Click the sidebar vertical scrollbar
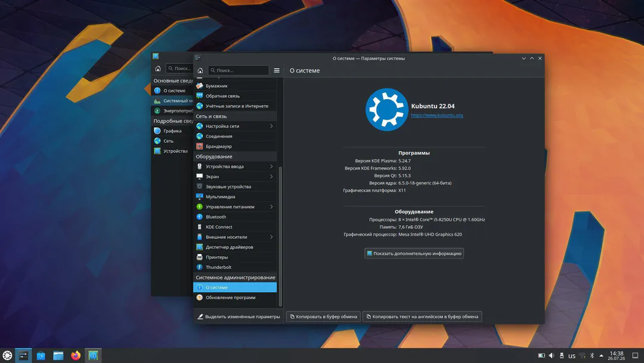644x363 pixels. pos(280,236)
